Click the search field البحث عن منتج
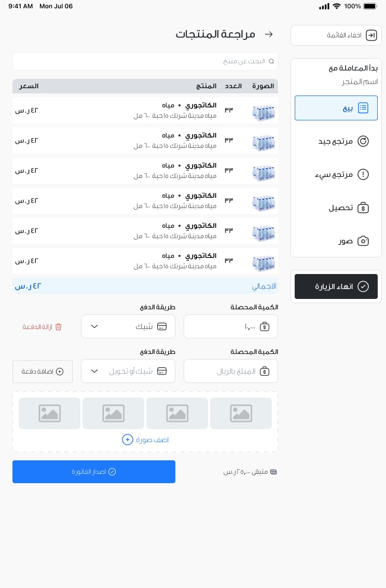Viewport: 386px width, 588px height. 145,61
